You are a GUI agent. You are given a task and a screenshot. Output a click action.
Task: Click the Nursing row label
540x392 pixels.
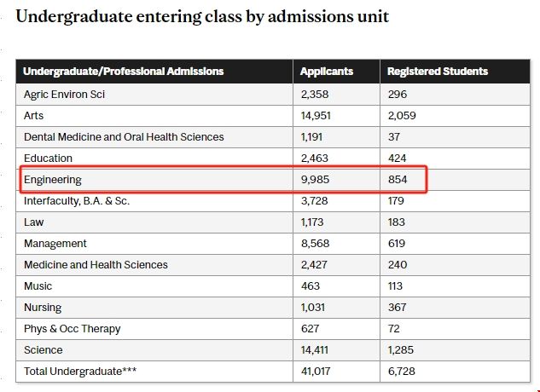point(43,308)
